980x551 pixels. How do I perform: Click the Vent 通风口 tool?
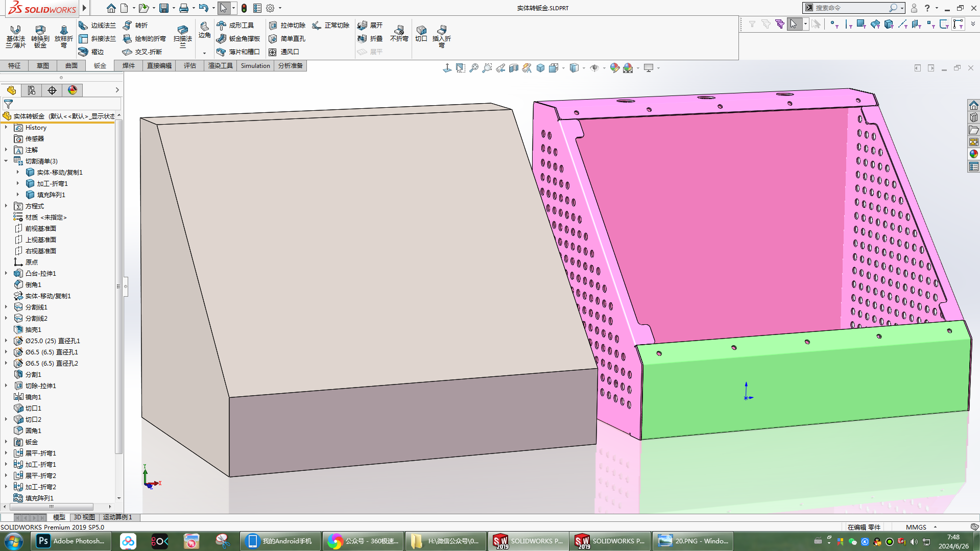284,52
